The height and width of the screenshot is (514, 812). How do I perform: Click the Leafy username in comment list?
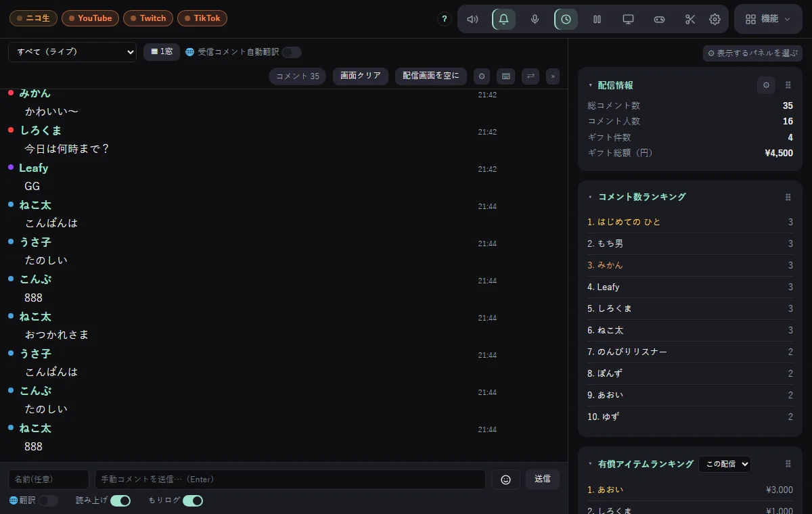34,168
